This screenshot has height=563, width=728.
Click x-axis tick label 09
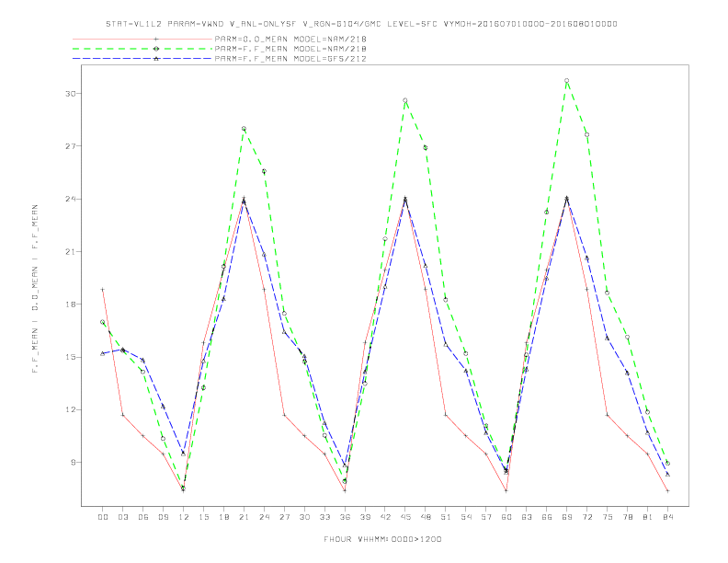pyautogui.click(x=163, y=517)
